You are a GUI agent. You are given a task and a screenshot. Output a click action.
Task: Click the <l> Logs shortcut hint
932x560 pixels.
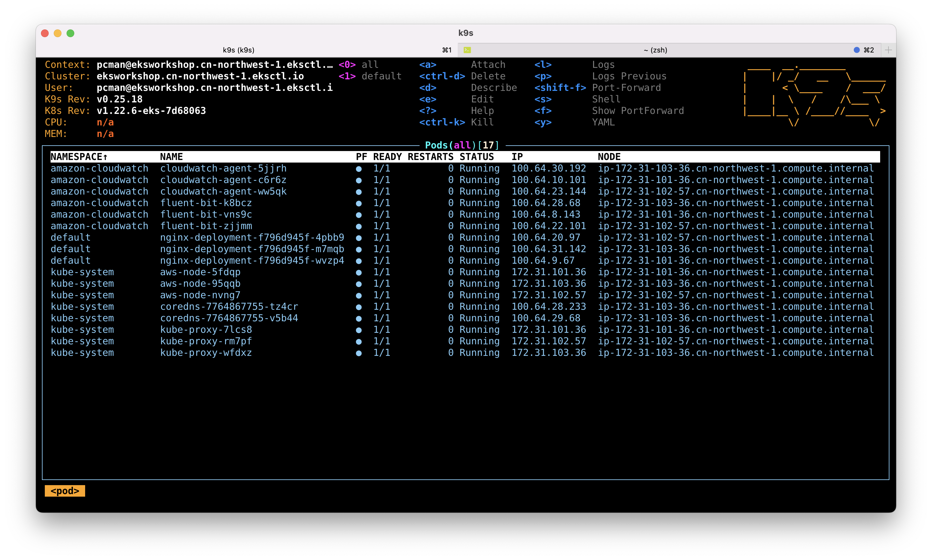pyautogui.click(x=575, y=65)
